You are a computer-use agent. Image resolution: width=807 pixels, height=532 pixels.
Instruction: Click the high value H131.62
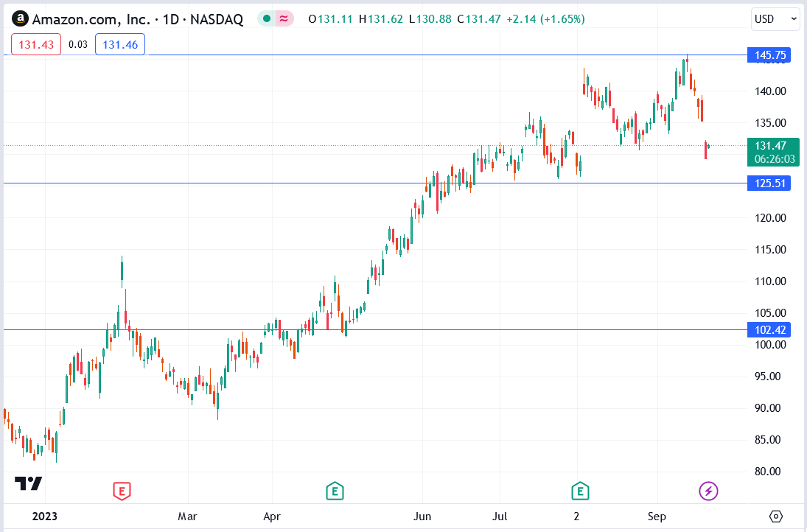click(x=381, y=19)
